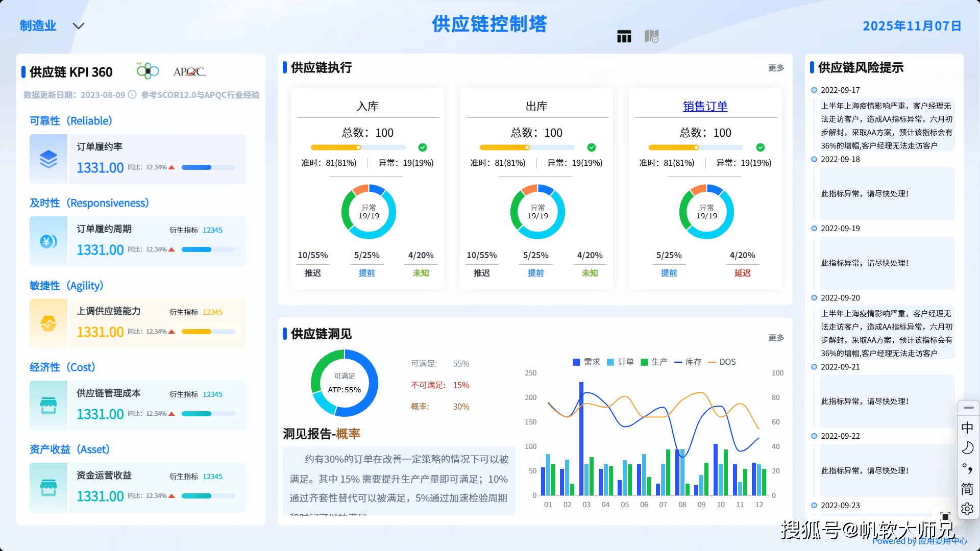Open risk entry dated 2022-09-22
The width and height of the screenshot is (980, 551).
coord(887,471)
